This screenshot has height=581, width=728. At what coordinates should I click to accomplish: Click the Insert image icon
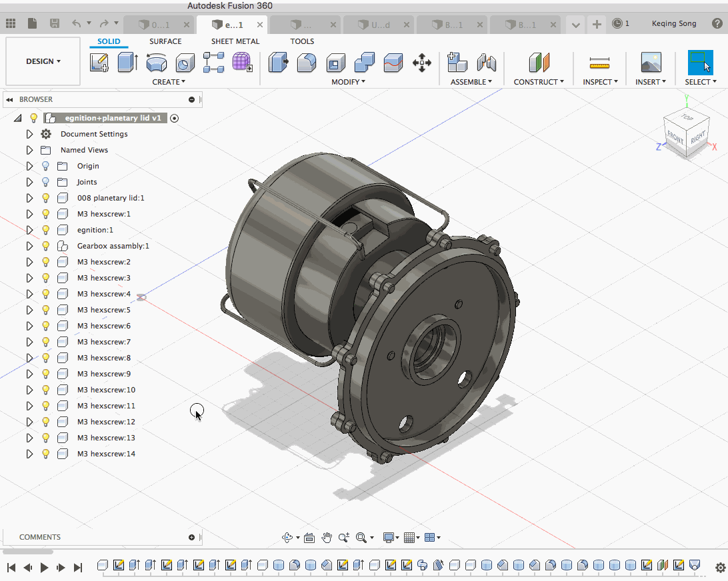click(651, 63)
